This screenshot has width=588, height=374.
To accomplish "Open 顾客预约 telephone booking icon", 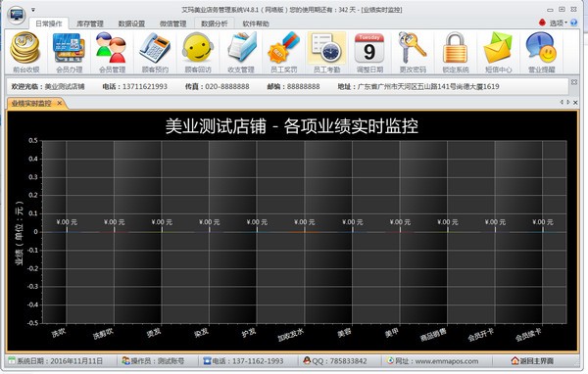I will [x=155, y=52].
